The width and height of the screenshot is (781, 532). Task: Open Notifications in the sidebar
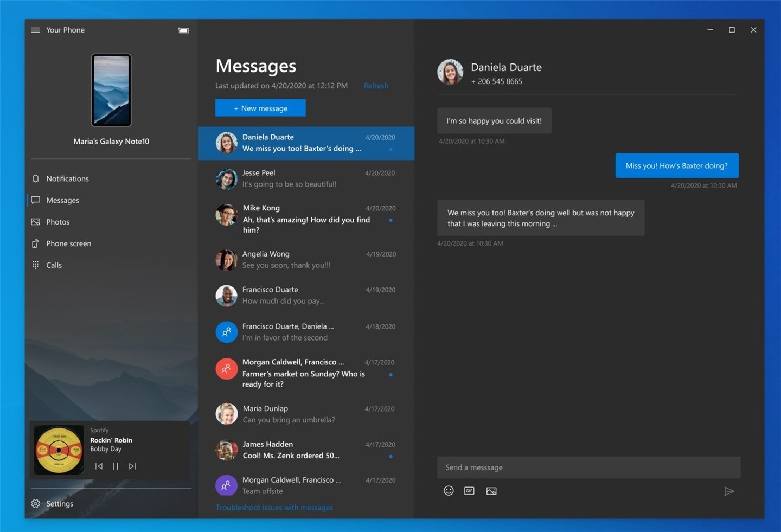67,178
